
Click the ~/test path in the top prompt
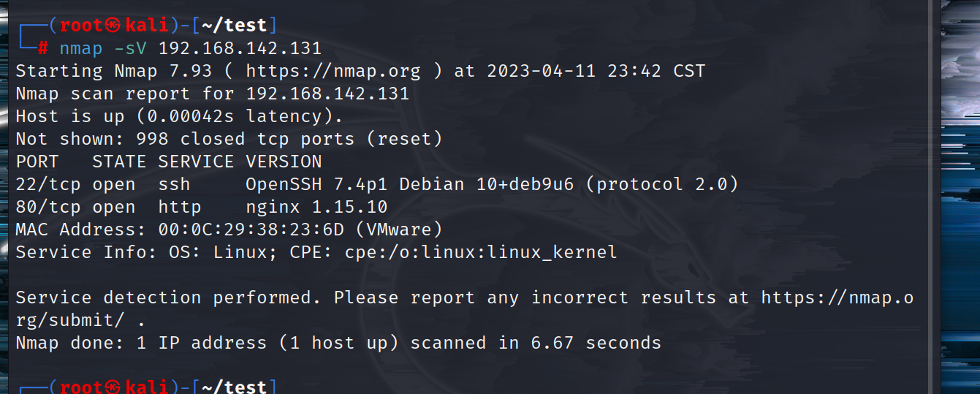(x=234, y=26)
